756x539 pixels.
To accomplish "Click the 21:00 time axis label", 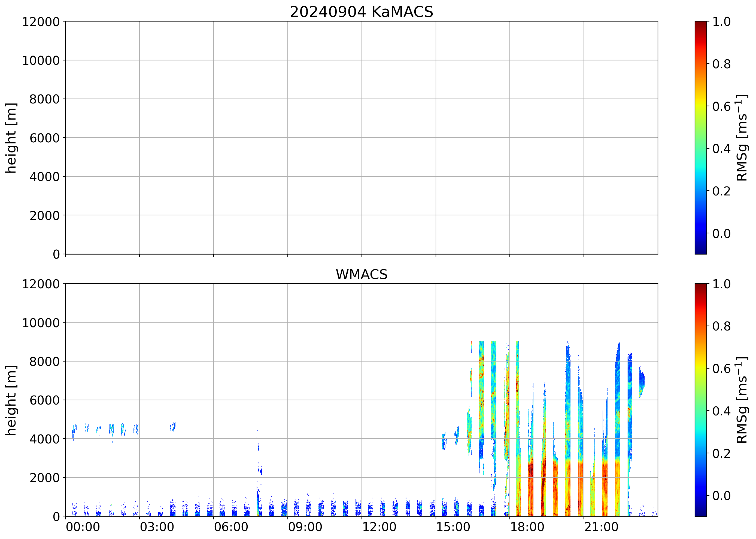I will pyautogui.click(x=601, y=527).
